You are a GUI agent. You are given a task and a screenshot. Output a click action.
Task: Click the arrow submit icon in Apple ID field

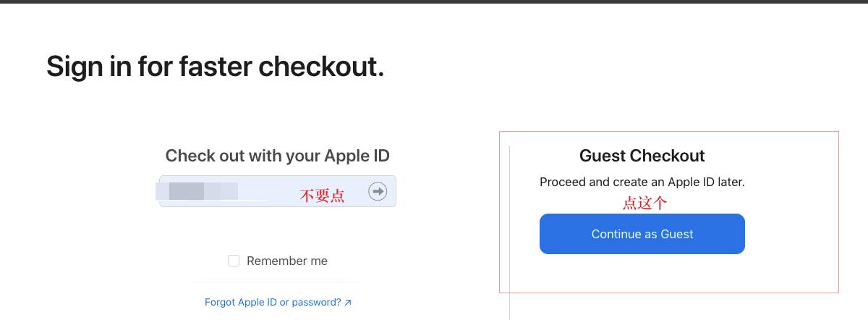[378, 191]
